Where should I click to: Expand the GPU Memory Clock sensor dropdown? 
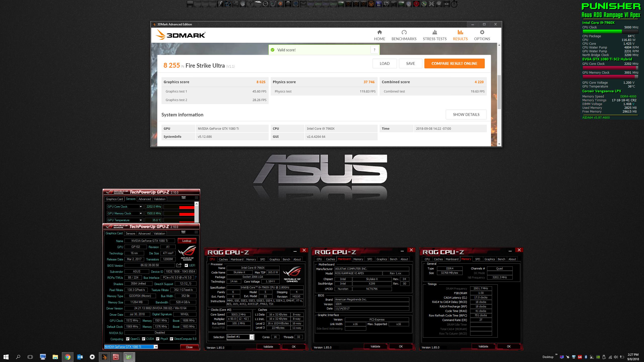click(x=141, y=213)
